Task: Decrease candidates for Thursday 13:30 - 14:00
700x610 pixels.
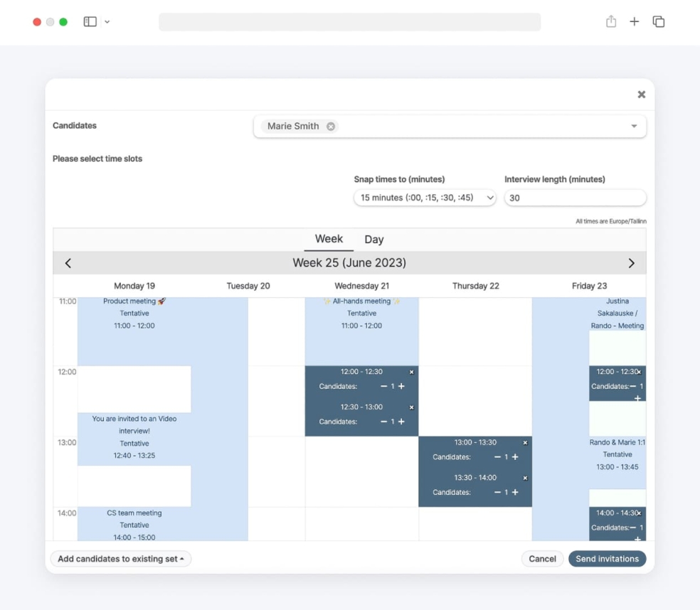Action: 497,492
